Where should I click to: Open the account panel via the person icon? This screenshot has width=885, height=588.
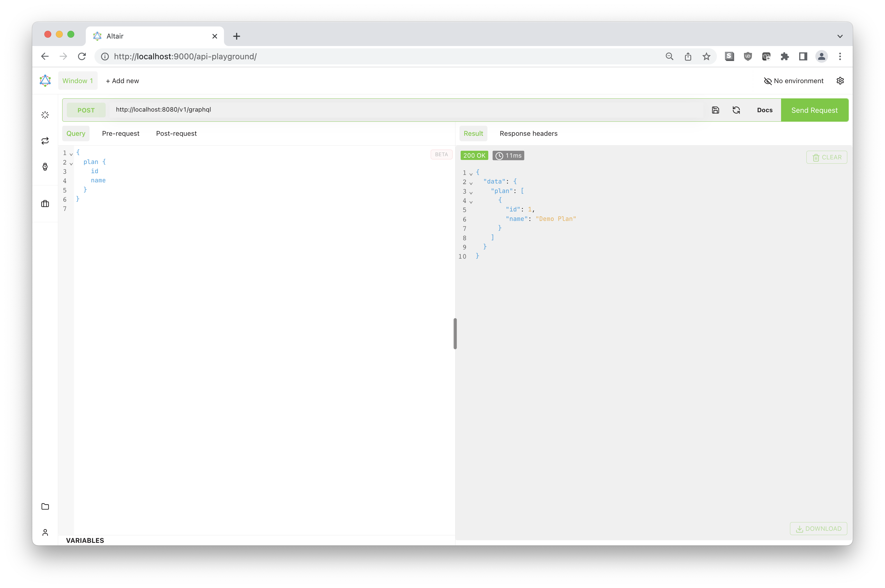[45, 532]
